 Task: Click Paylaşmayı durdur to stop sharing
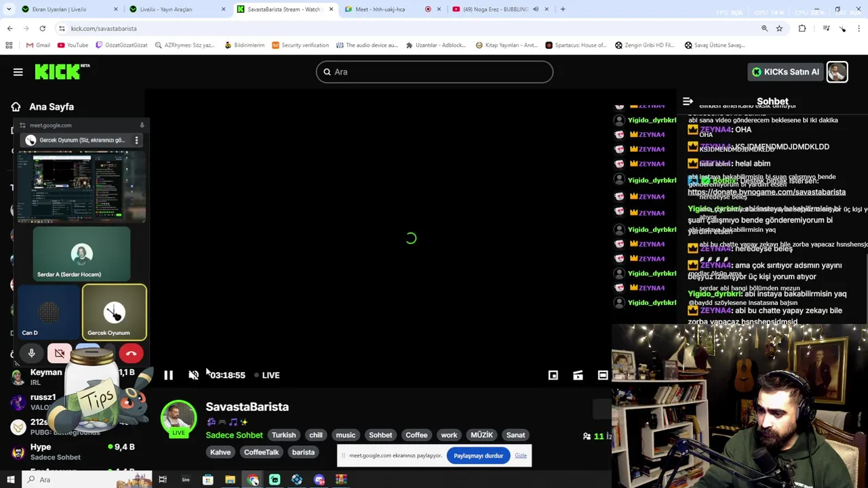point(478,455)
